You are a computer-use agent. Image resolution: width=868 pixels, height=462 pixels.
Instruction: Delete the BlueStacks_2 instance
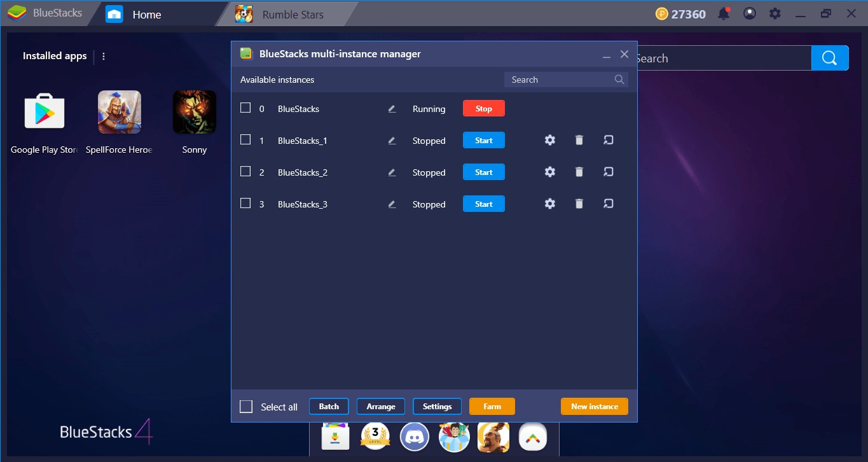(579, 172)
